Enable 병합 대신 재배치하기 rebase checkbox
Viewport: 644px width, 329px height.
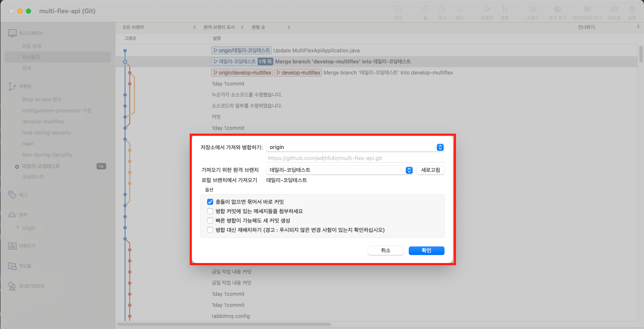click(210, 230)
